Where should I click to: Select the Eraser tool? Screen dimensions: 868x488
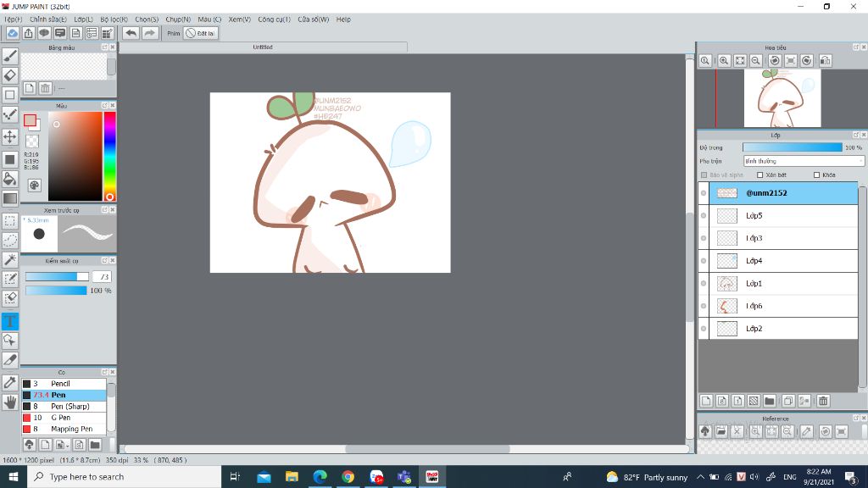10,75
